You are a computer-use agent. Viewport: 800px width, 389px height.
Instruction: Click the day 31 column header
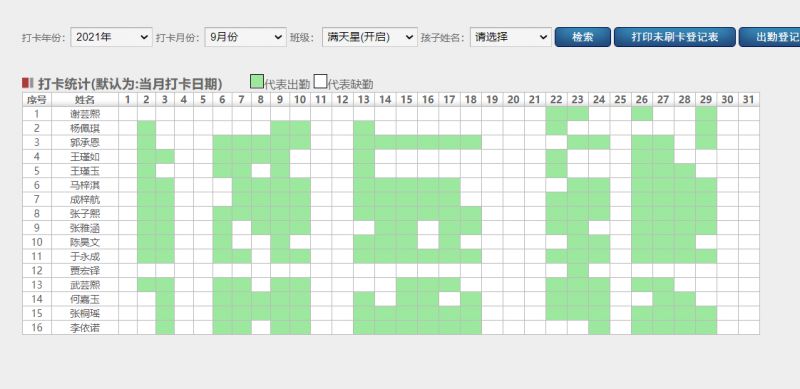748,100
